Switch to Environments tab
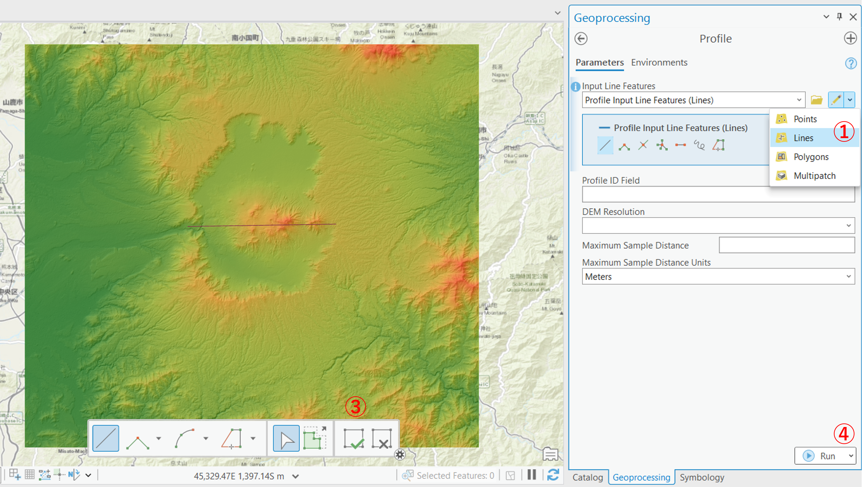868x487 pixels. coord(659,62)
